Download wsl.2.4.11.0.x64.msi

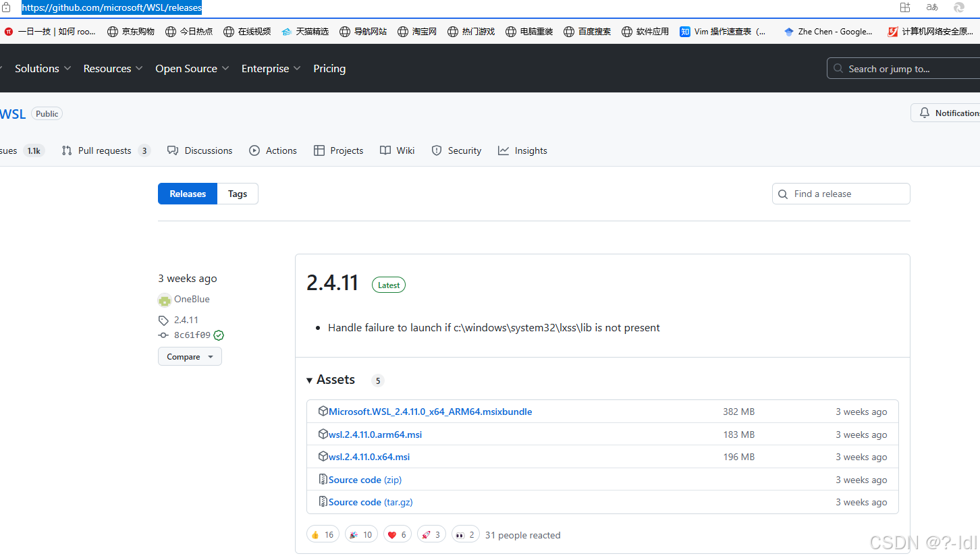click(x=369, y=457)
